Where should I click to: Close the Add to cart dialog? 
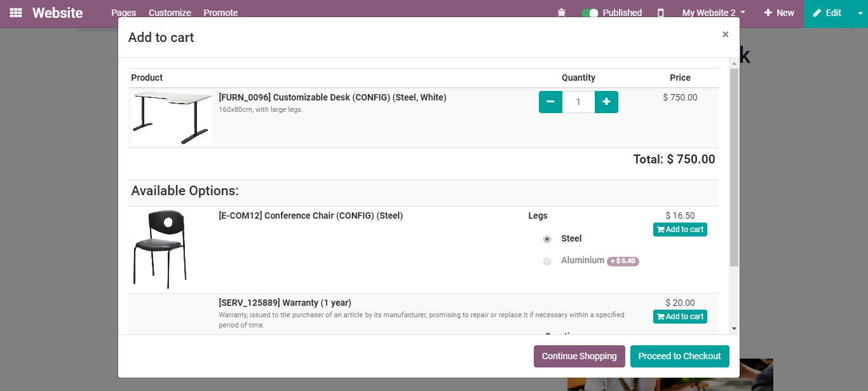tap(725, 35)
